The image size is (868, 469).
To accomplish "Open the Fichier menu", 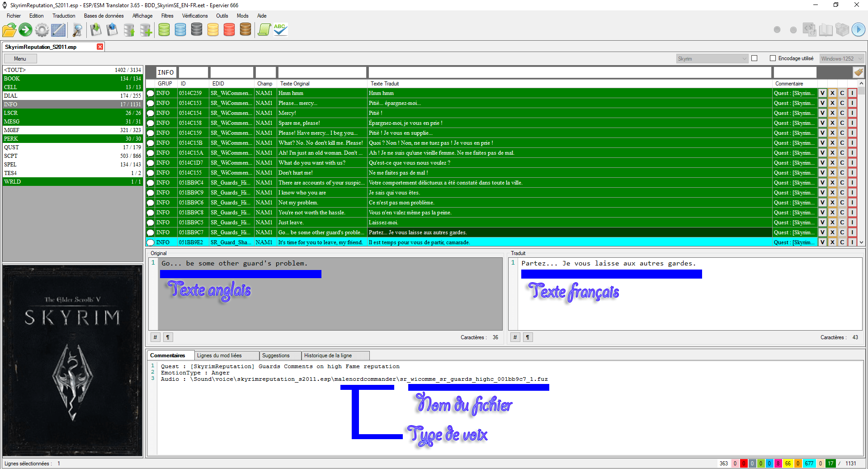I will (14, 16).
